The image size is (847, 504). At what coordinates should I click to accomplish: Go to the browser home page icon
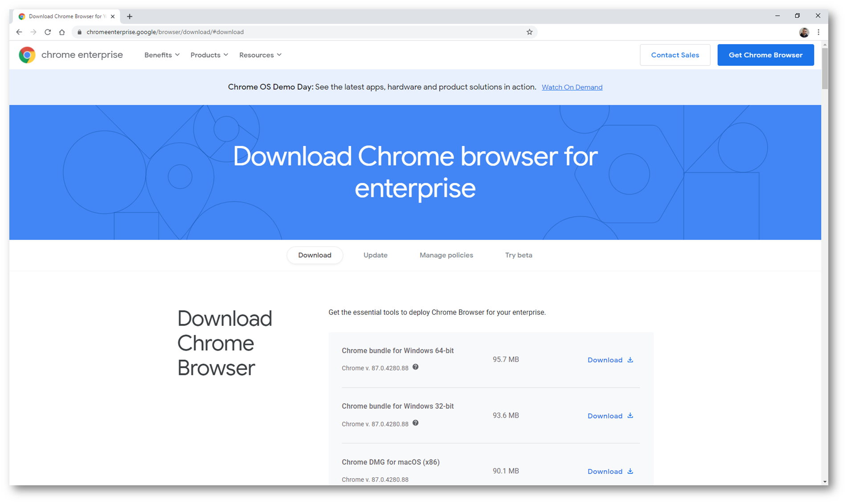coord(62,32)
